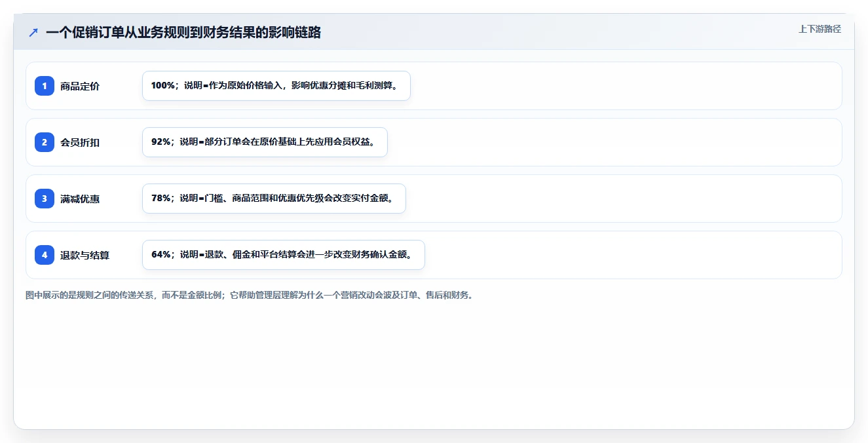
Task: Select the 满减优惠 label
Action: (x=80, y=199)
